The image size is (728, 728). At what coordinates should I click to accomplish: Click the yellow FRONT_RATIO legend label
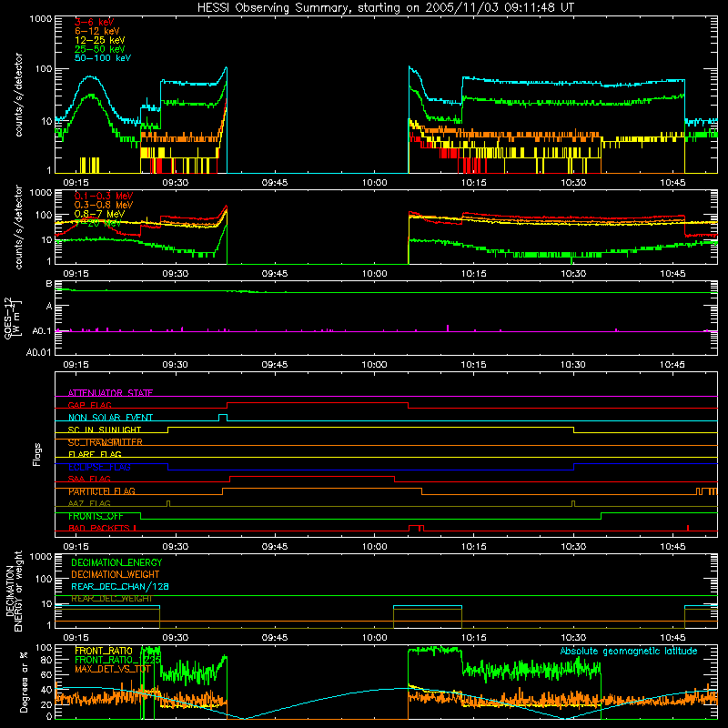coord(104,651)
